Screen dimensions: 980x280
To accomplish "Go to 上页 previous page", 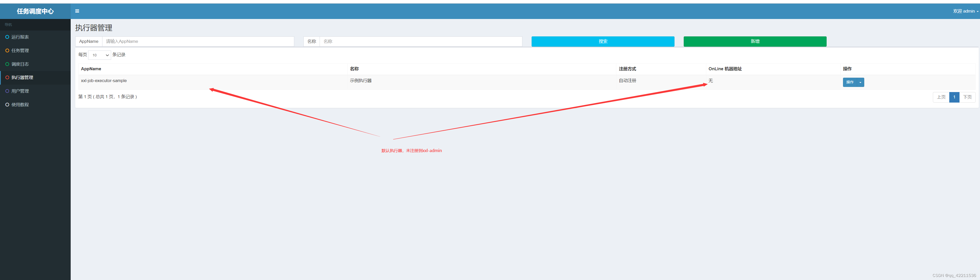I will pyautogui.click(x=941, y=97).
